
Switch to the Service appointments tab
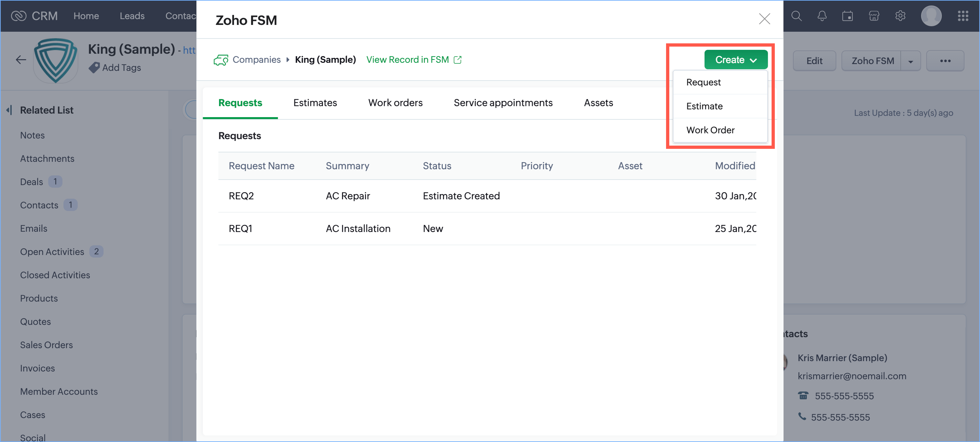tap(503, 103)
